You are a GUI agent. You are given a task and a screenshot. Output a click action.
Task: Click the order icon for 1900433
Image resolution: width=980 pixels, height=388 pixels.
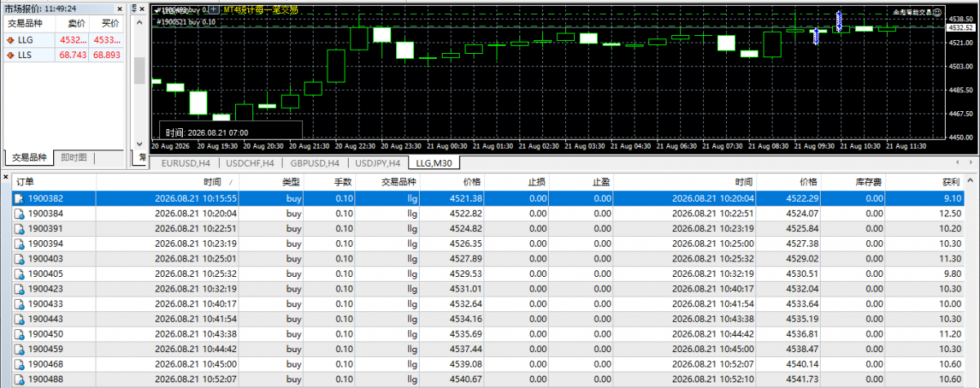pos(20,304)
